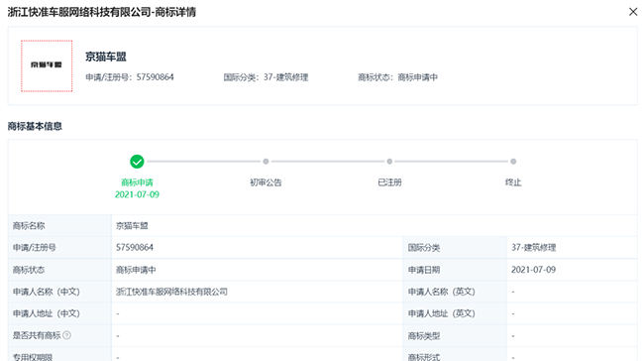Click applicant name 浙江快准车服网络科技有限公司 in table
644x361 pixels.
171,292
